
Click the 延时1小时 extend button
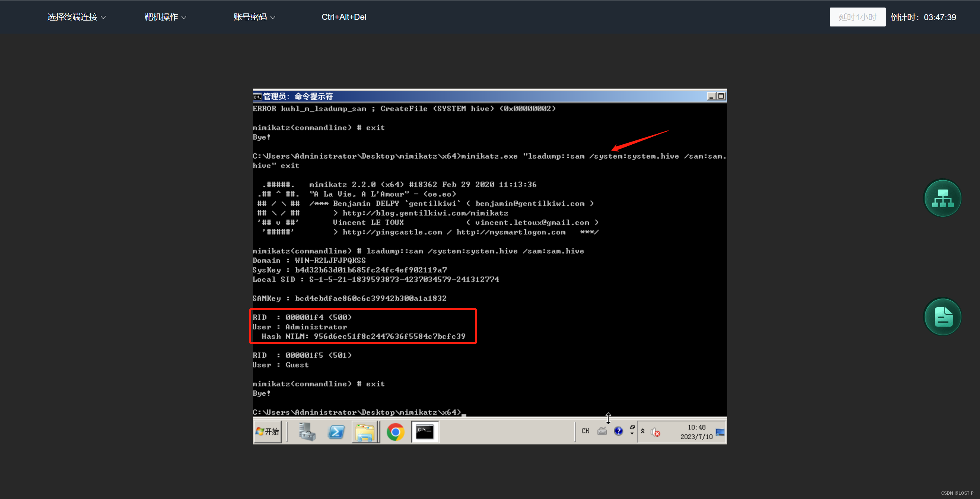[857, 17]
